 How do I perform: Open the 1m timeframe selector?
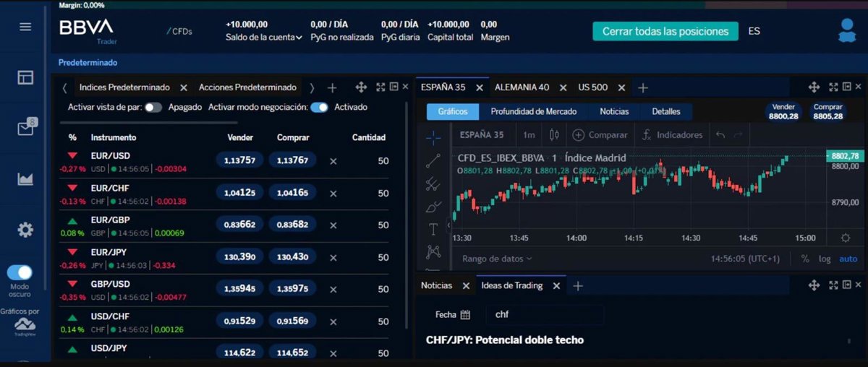pyautogui.click(x=529, y=135)
